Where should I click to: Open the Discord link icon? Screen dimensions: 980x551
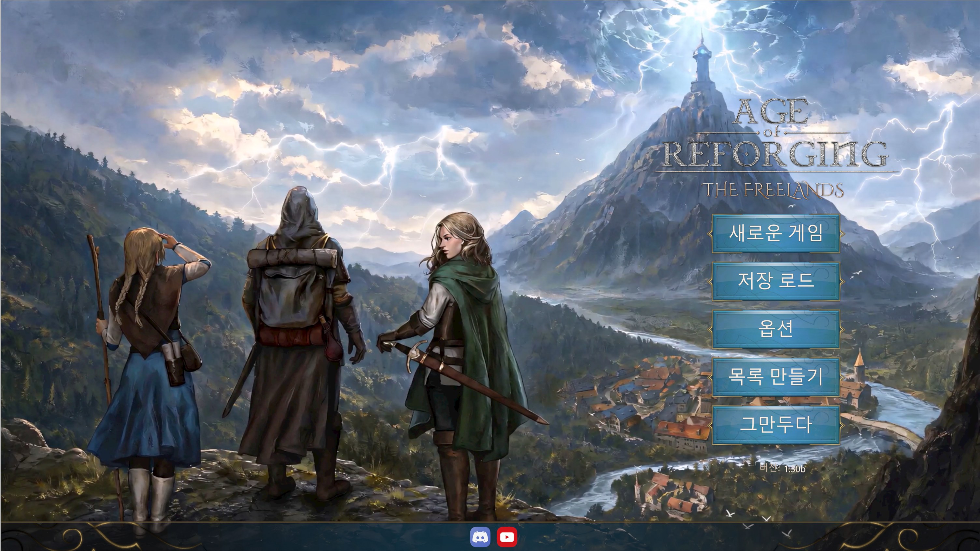point(480,537)
